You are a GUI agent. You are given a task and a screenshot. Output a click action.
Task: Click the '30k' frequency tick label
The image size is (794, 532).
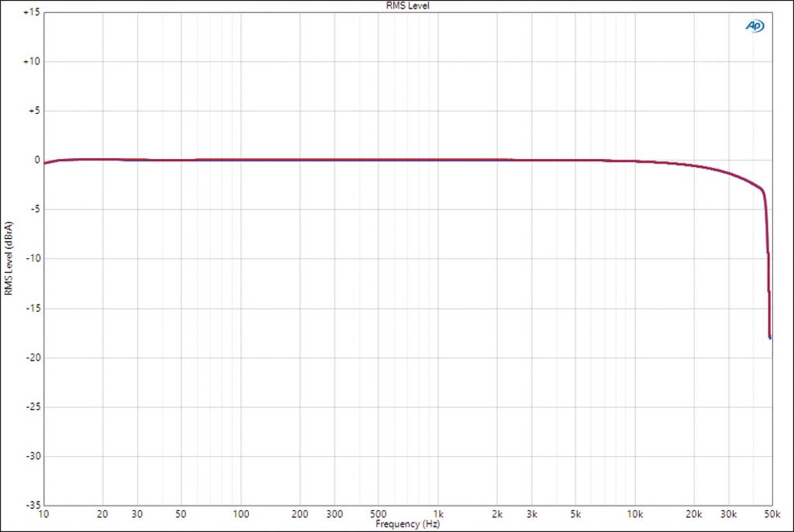pyautogui.click(x=728, y=514)
